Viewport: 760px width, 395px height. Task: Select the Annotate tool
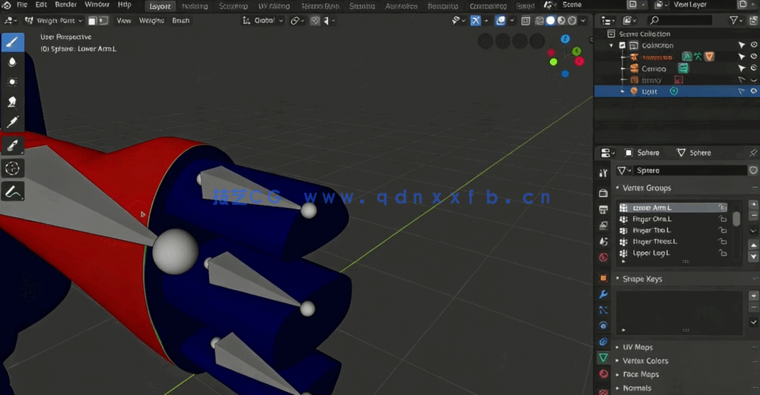13,192
